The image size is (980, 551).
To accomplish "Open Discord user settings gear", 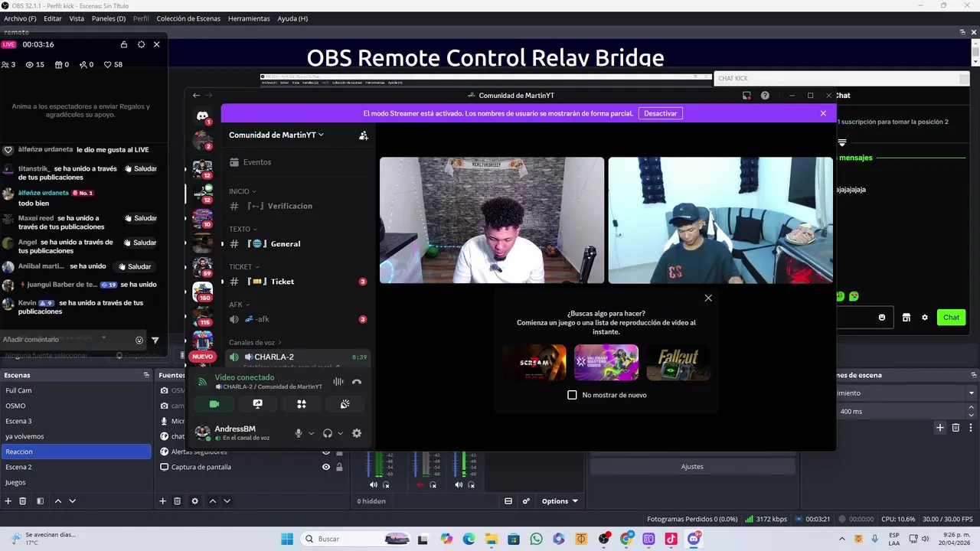I will pos(357,433).
